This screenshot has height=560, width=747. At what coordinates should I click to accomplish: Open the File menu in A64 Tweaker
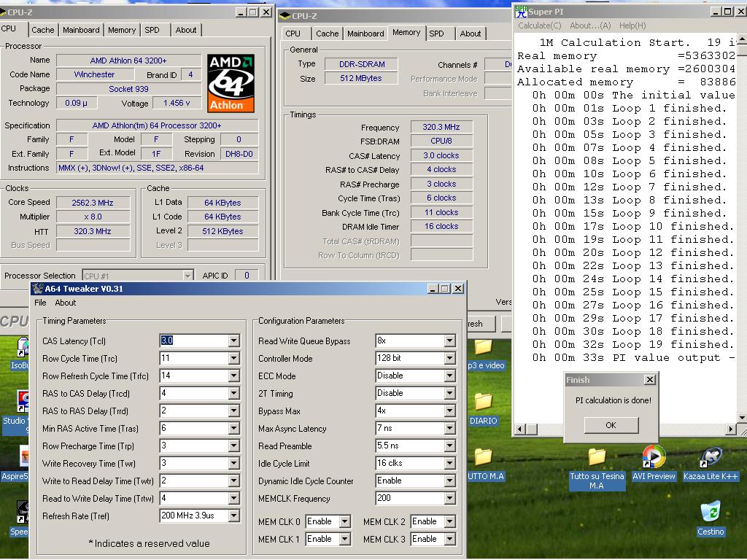(x=41, y=303)
